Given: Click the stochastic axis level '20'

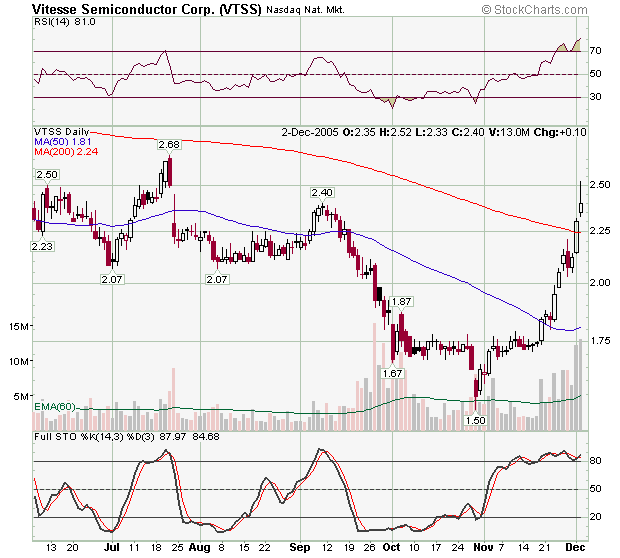Looking at the screenshot, I should (595, 516).
